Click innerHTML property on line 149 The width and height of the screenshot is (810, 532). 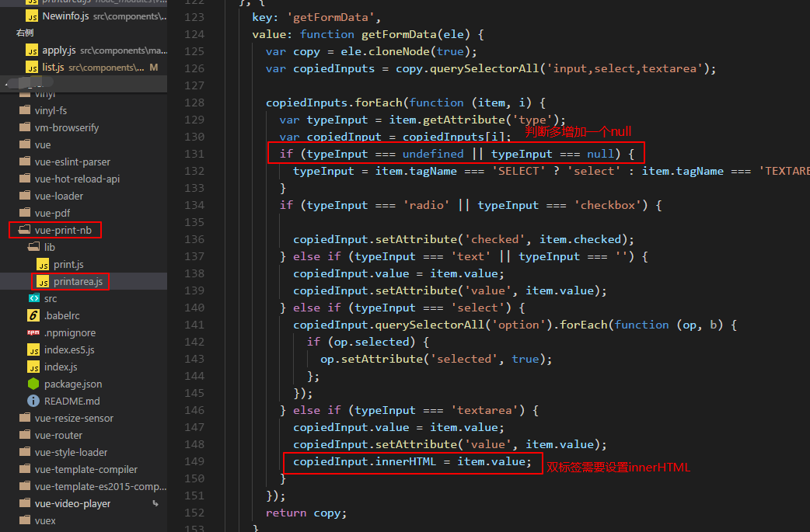pos(406,461)
